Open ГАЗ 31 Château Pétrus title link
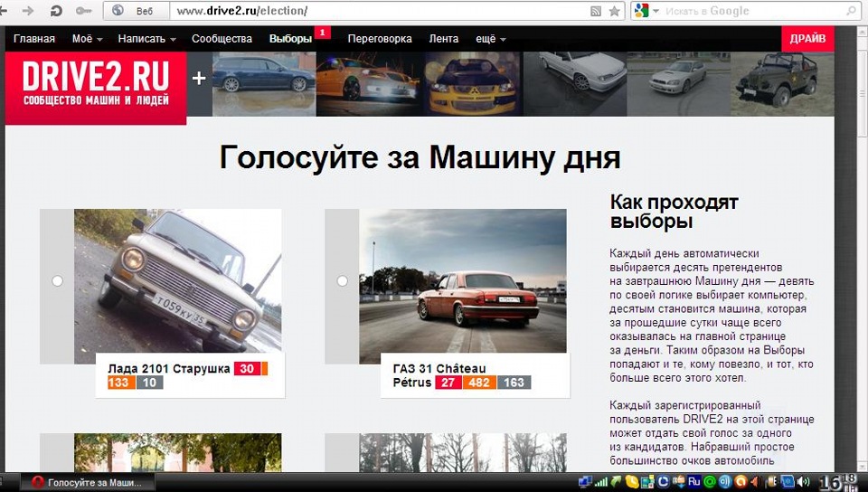Viewport: 868px width, 492px height. [x=439, y=375]
